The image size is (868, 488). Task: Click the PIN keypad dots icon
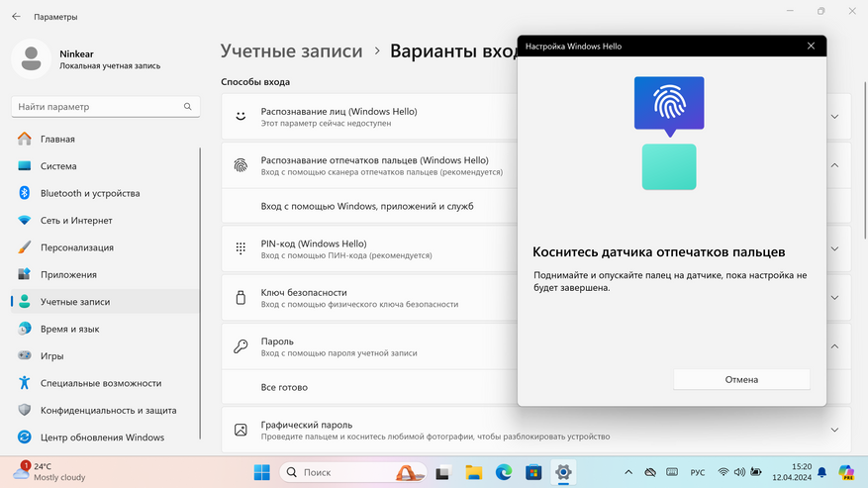(241, 248)
